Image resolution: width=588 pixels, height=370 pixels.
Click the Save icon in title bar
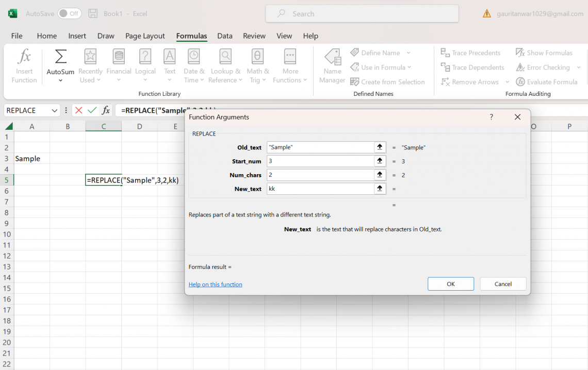click(x=93, y=14)
